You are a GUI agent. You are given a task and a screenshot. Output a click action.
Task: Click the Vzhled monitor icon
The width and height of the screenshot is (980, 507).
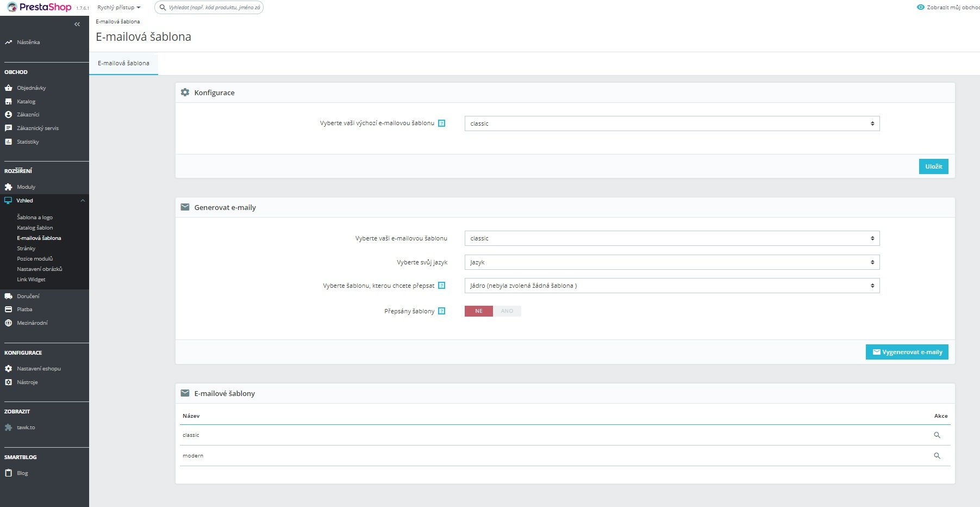point(8,200)
